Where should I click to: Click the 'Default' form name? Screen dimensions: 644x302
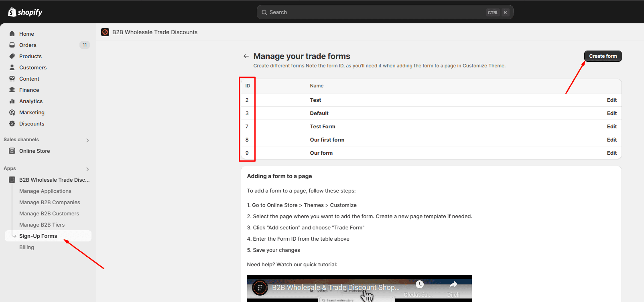tap(319, 113)
